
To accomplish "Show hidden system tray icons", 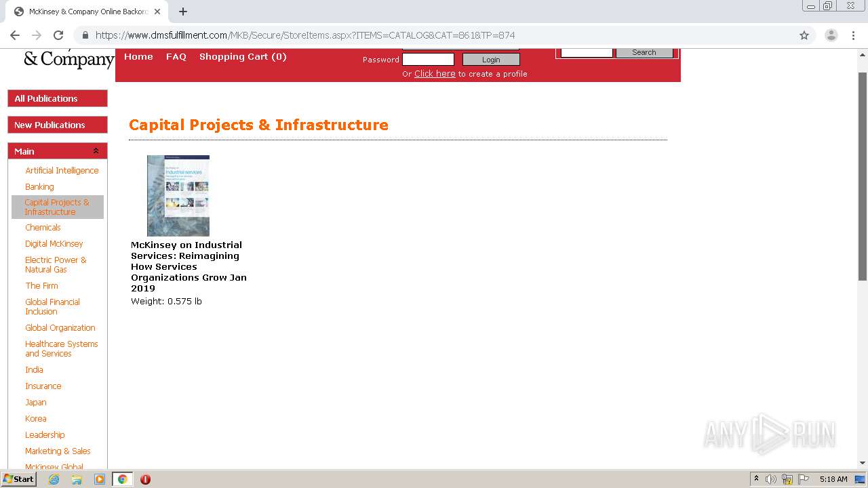I will pyautogui.click(x=756, y=479).
